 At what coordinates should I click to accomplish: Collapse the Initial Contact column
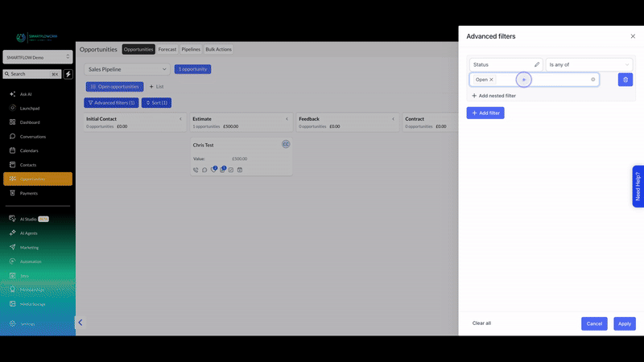click(180, 119)
